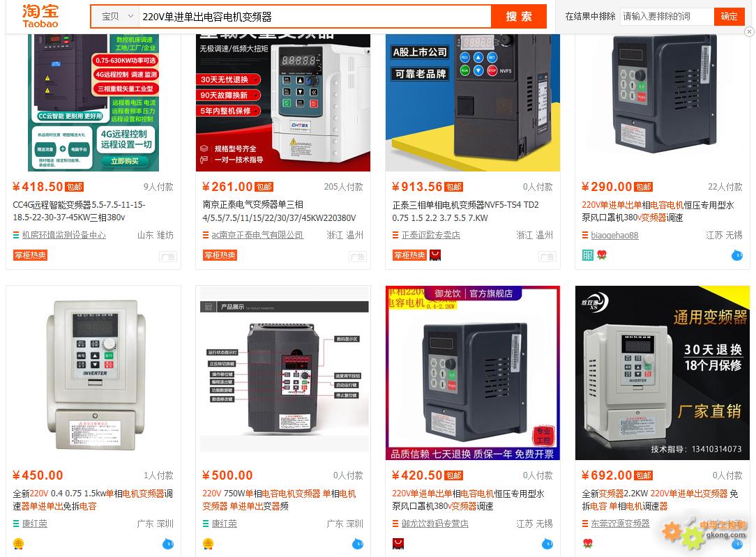Click the 确定 exclude button

tap(729, 17)
